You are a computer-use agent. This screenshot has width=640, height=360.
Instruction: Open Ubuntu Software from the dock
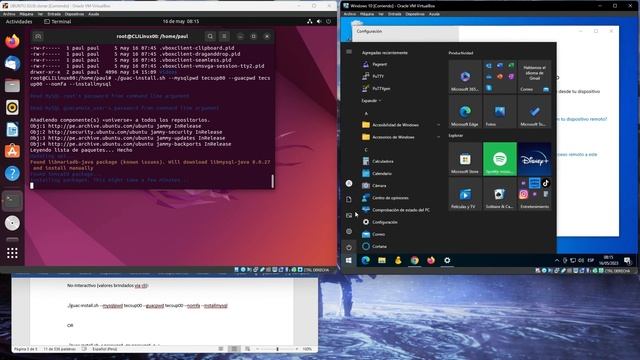[12, 151]
